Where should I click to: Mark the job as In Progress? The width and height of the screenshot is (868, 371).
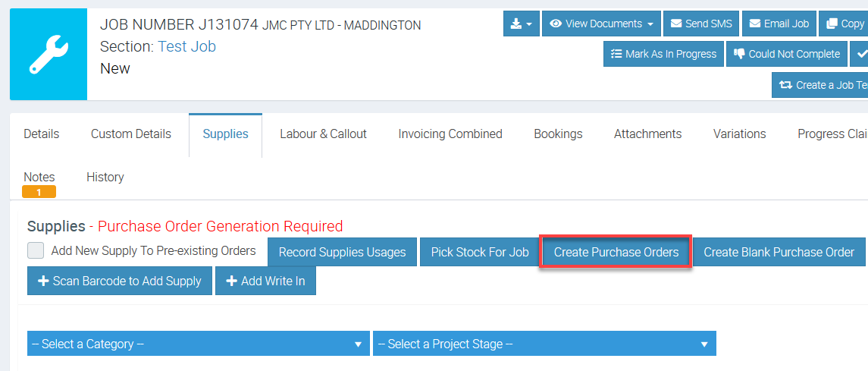663,54
